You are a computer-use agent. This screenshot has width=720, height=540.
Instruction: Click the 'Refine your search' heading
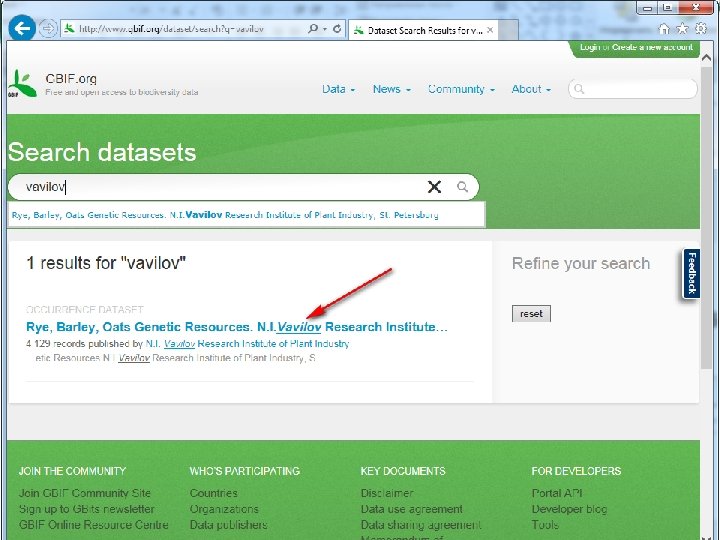581,264
